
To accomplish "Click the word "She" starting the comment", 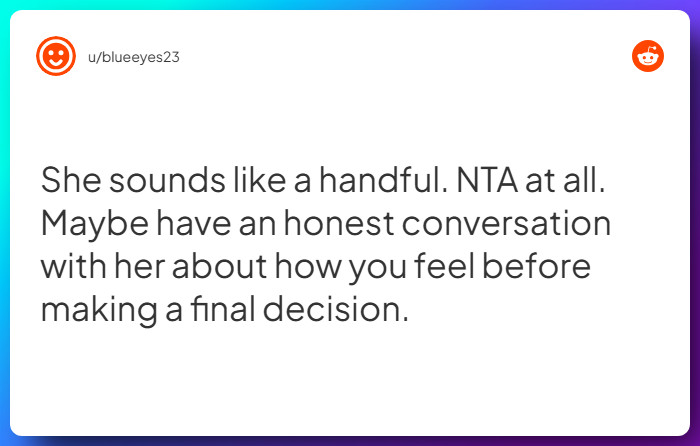I will 69,180.
